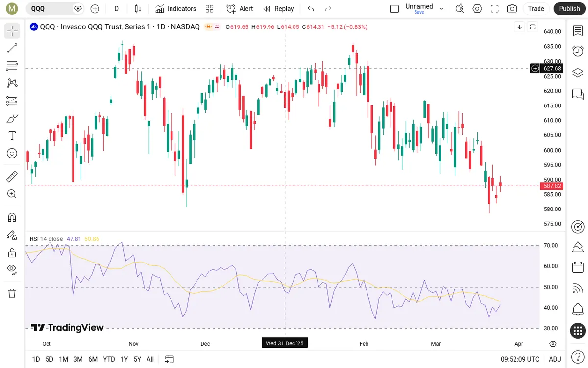Open the go to date calendar

coord(170,359)
